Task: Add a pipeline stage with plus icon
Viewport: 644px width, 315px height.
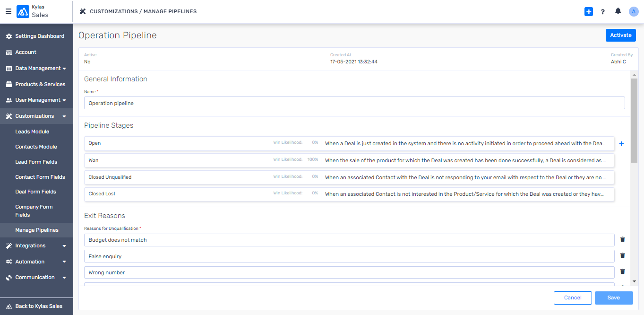Action: 621,144
